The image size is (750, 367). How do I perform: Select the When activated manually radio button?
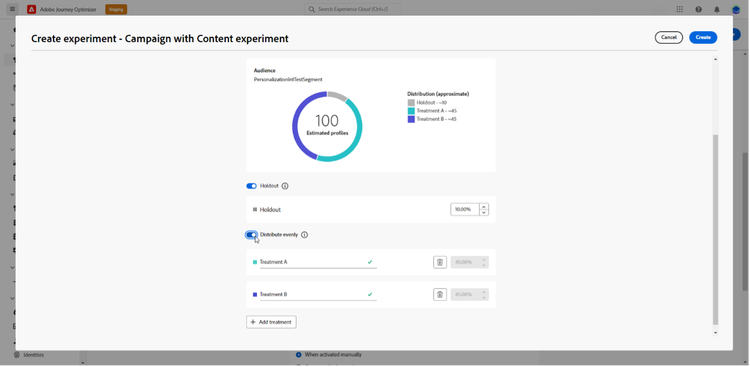pos(298,355)
